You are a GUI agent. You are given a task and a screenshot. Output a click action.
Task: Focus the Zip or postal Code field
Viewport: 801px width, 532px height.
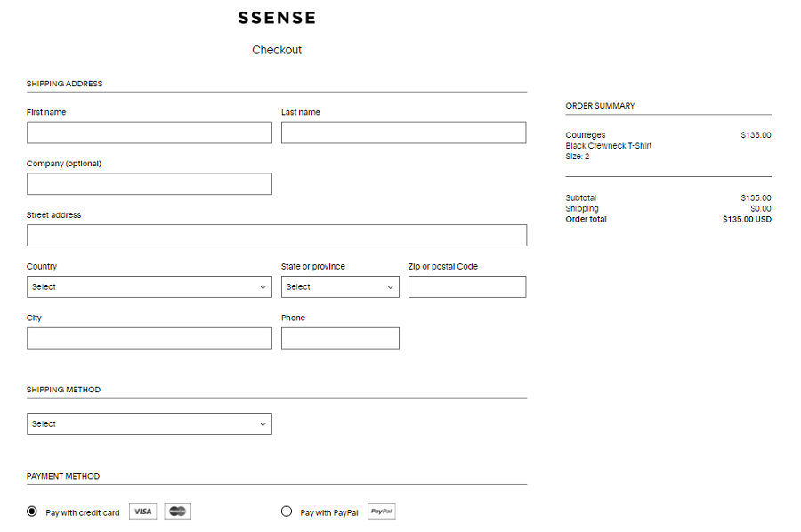(x=467, y=286)
